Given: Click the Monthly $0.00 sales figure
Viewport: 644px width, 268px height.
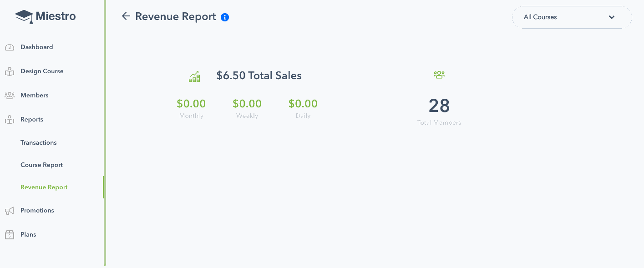Looking at the screenshot, I should [191, 104].
